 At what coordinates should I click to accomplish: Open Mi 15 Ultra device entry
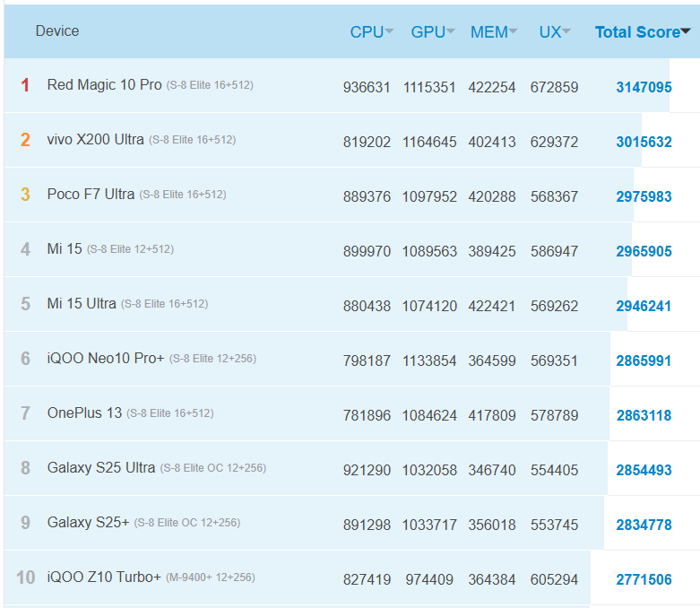point(82,303)
